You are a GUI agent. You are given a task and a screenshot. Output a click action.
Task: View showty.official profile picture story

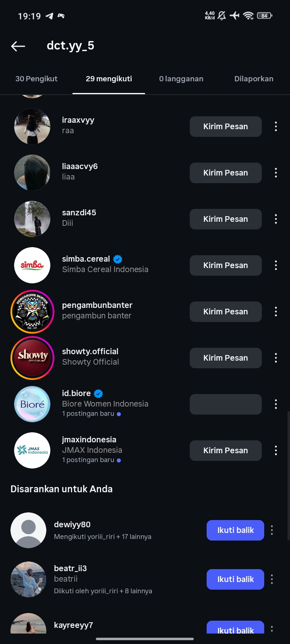(x=32, y=358)
